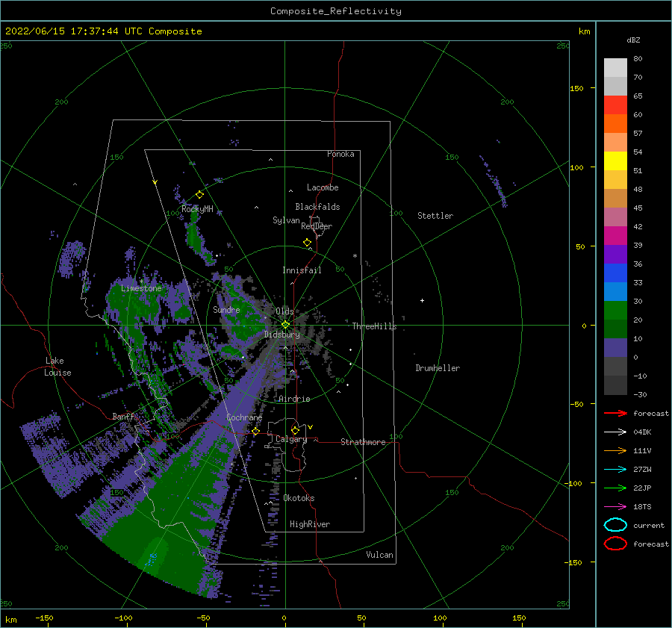
Task: Choose the blue 36 dBZ color swatch
Action: click(615, 273)
